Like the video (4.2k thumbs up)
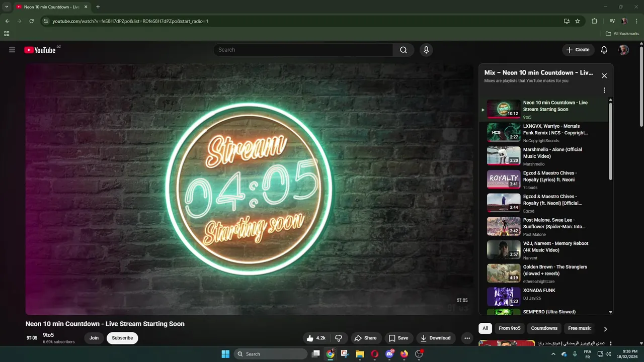This screenshot has height=362, width=644. 316,338
